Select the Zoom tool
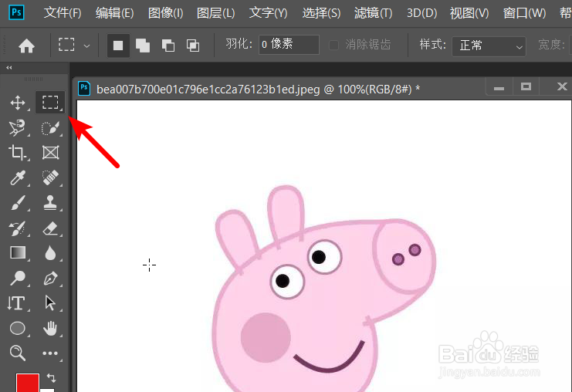 17,353
